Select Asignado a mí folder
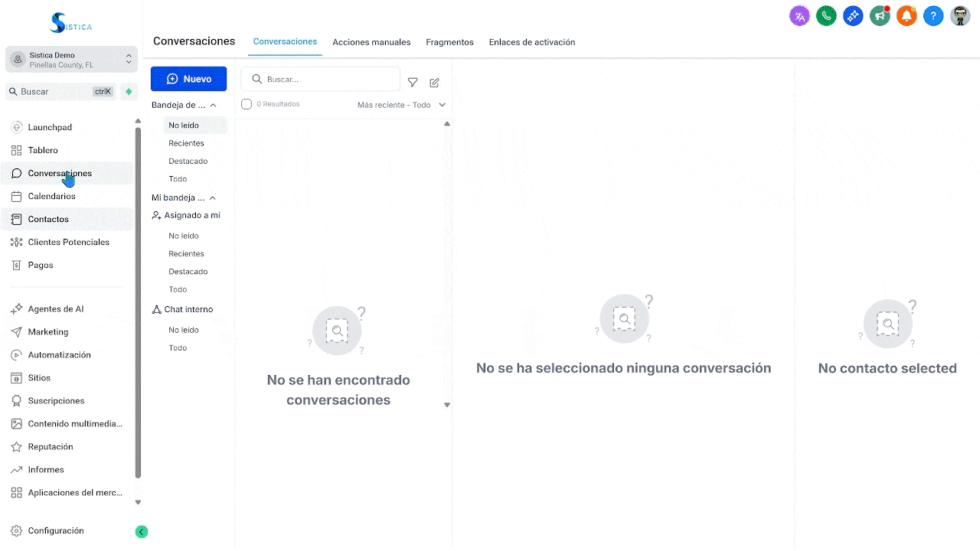 click(186, 216)
